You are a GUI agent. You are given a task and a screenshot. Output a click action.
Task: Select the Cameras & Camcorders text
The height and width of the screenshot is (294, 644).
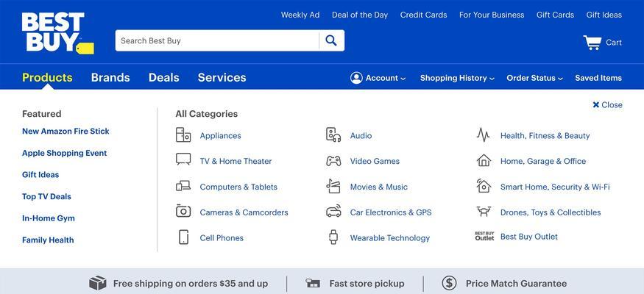coord(244,212)
